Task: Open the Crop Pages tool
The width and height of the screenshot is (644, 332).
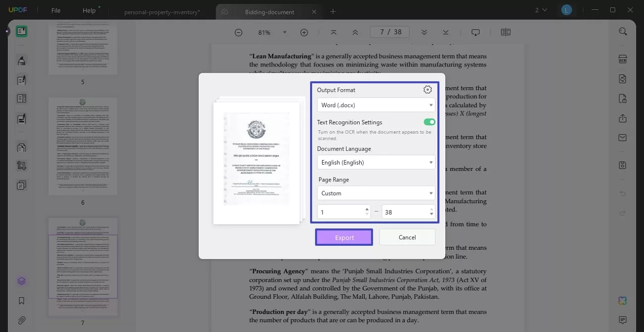Action: 21,165
